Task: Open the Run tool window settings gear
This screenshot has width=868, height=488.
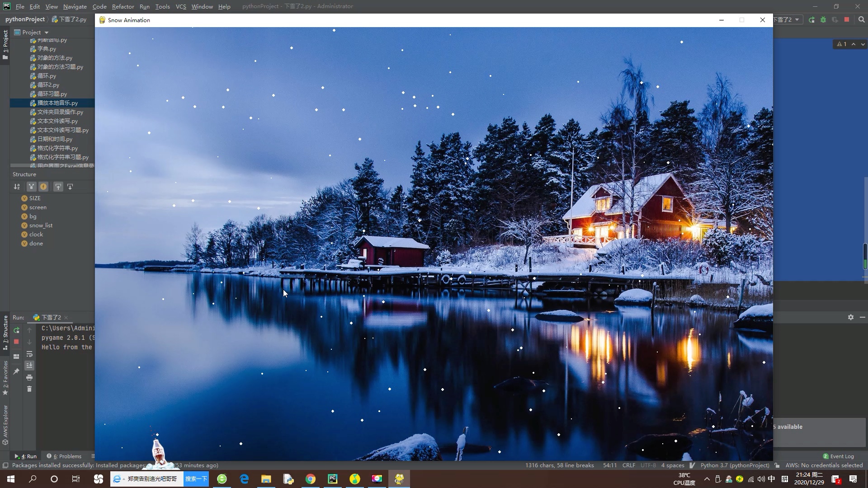Action: (x=851, y=318)
